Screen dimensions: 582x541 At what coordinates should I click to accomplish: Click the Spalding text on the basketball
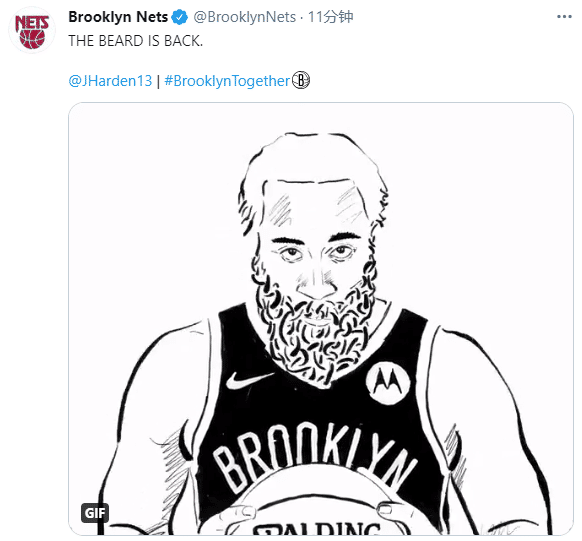(x=317, y=528)
